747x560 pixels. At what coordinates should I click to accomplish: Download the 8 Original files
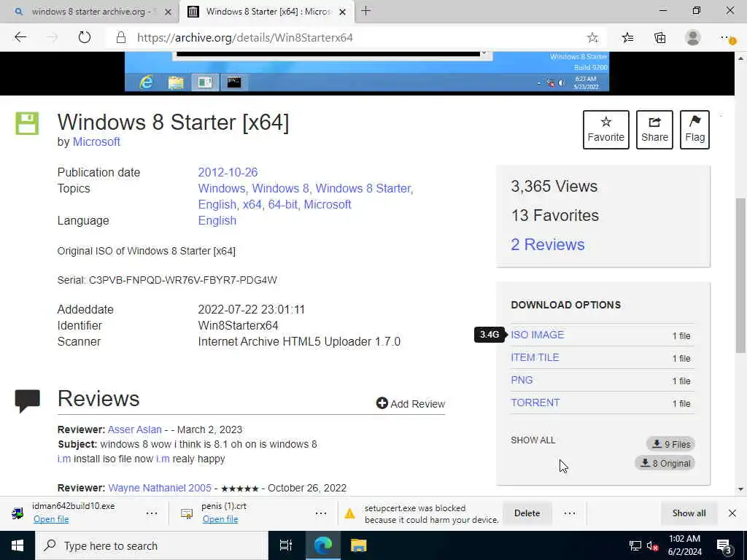point(665,463)
